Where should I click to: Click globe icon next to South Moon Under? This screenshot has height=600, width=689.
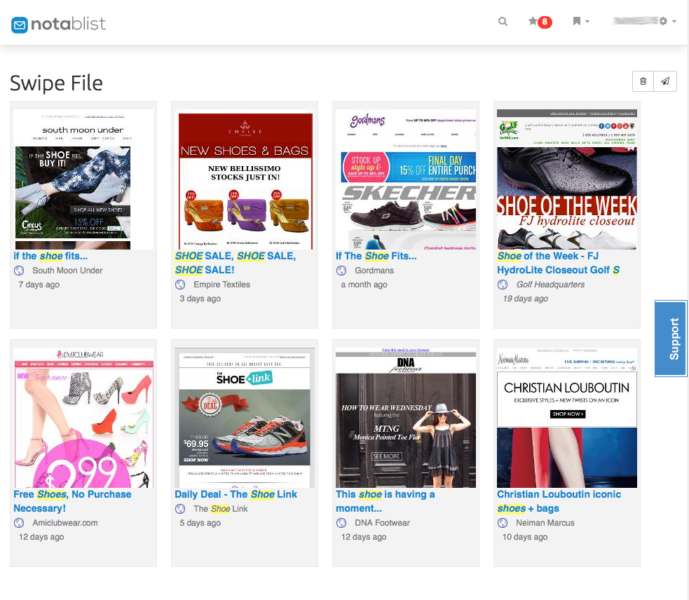click(x=19, y=271)
